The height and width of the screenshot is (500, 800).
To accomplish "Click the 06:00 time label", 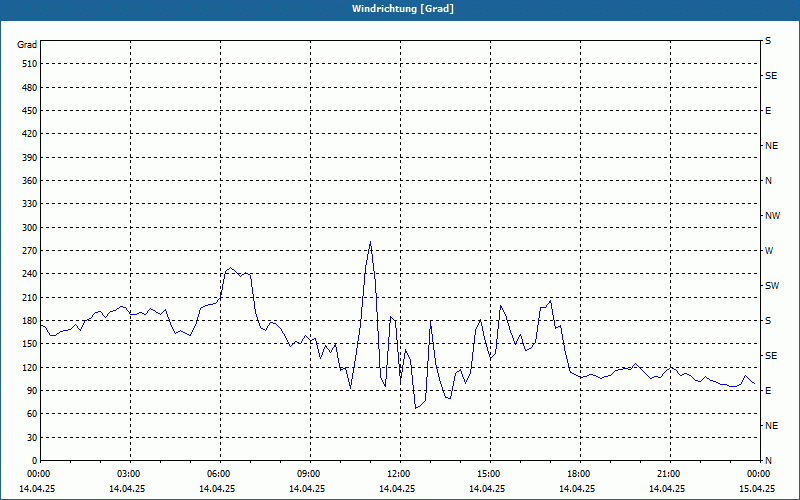I will (x=220, y=474).
